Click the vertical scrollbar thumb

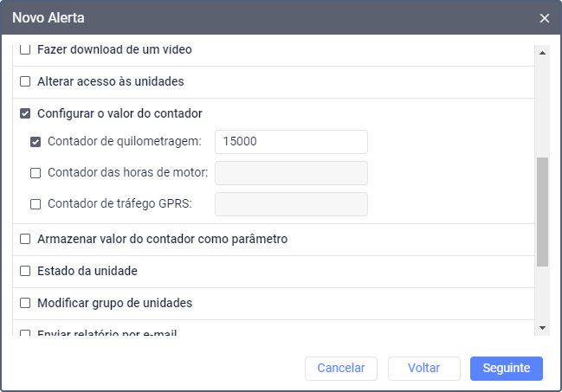(x=543, y=211)
